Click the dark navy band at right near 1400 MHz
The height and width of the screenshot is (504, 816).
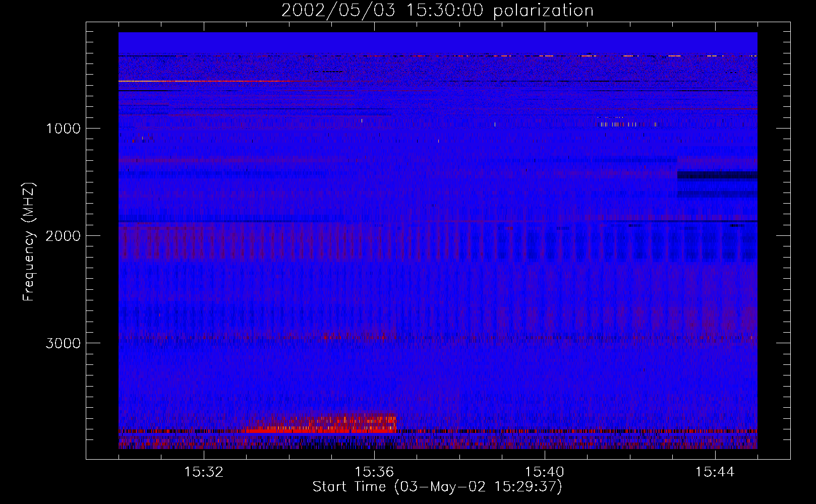click(717, 175)
